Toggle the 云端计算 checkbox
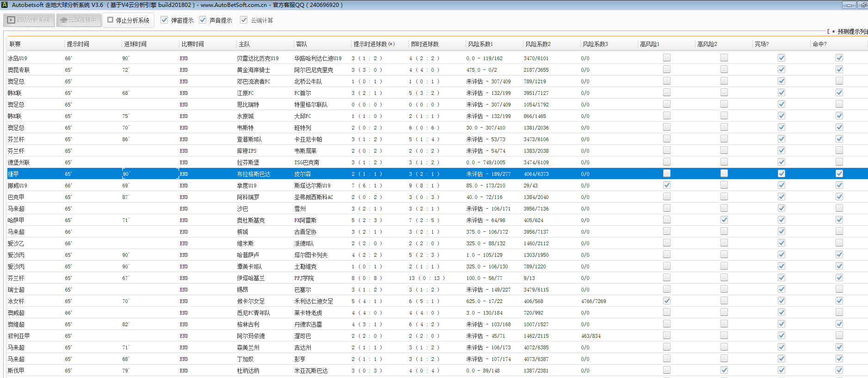The image size is (868, 378). point(244,20)
